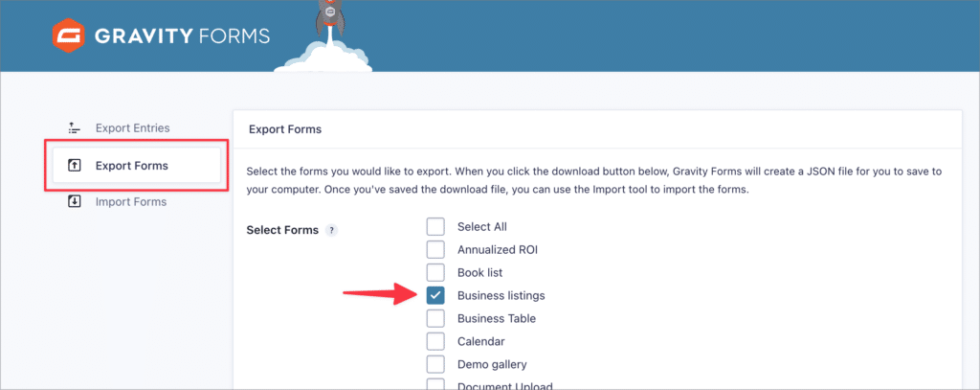Open the Export Forms section
Viewport: 980px width, 390px height.
pos(136,166)
